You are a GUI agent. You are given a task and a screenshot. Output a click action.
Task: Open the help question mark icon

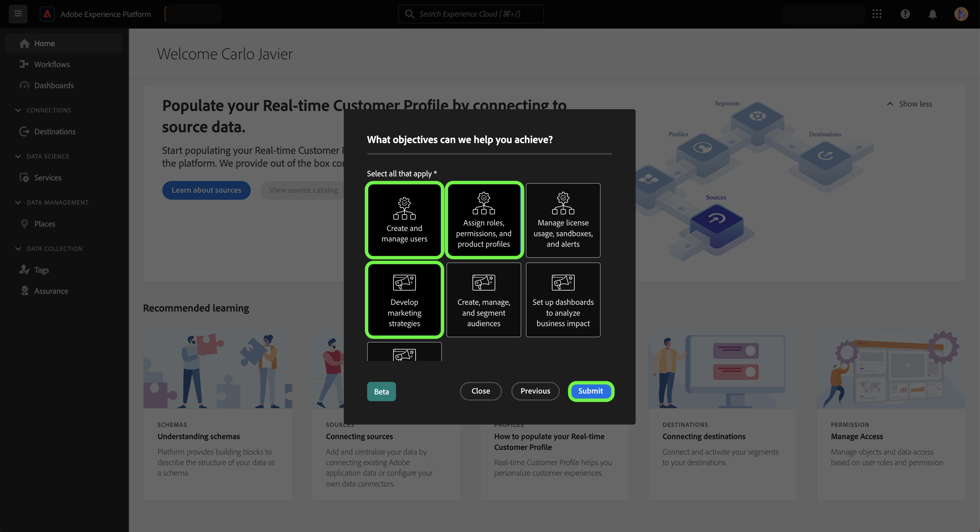tap(905, 14)
